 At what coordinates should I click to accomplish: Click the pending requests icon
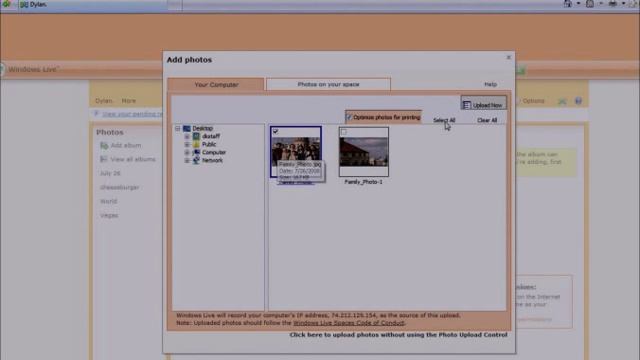pyautogui.click(x=96, y=114)
